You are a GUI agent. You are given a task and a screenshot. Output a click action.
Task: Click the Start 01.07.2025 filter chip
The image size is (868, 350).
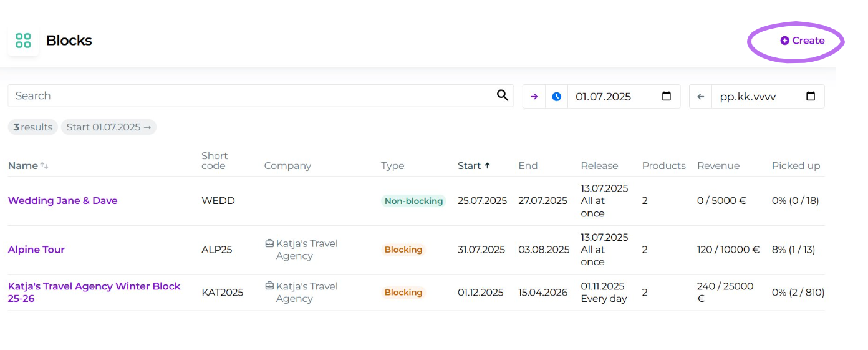pos(109,127)
